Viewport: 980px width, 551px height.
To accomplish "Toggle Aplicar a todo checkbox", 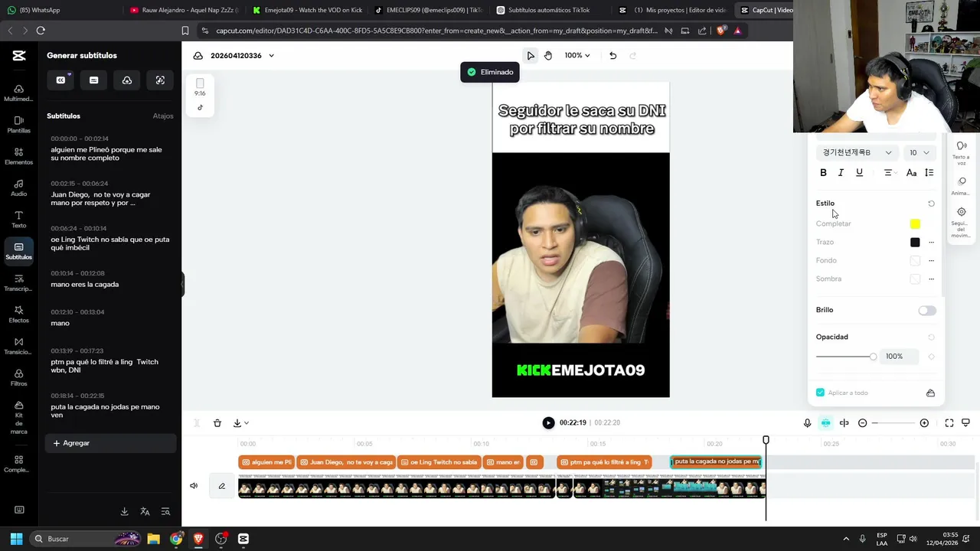I will tap(820, 393).
